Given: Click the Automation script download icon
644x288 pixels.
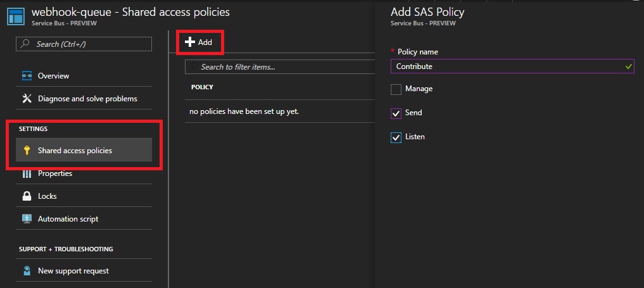Looking at the screenshot, I should [x=27, y=218].
